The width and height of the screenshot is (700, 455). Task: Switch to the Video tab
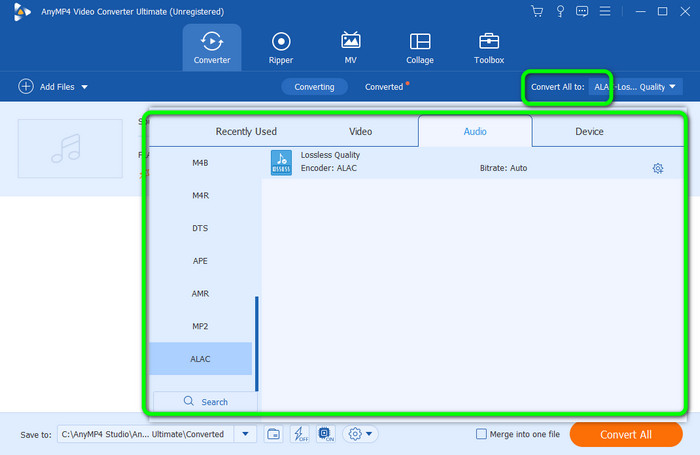360,131
